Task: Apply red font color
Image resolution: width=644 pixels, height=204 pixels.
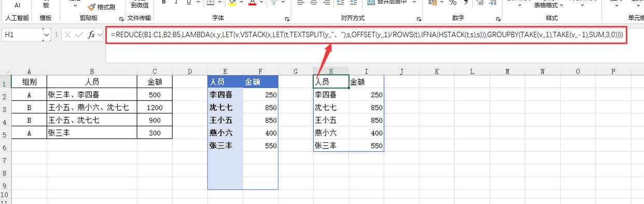Action: [253, 2]
